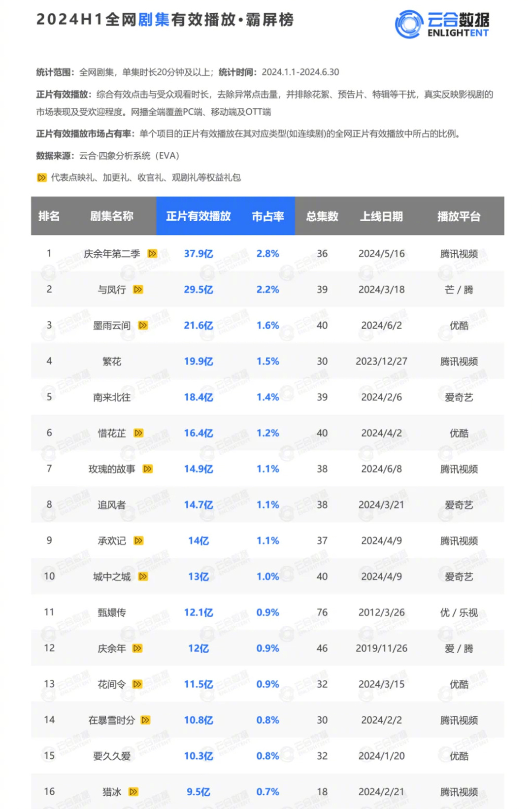
Task: Click the 上线日期 column header
Action: pyautogui.click(x=382, y=216)
